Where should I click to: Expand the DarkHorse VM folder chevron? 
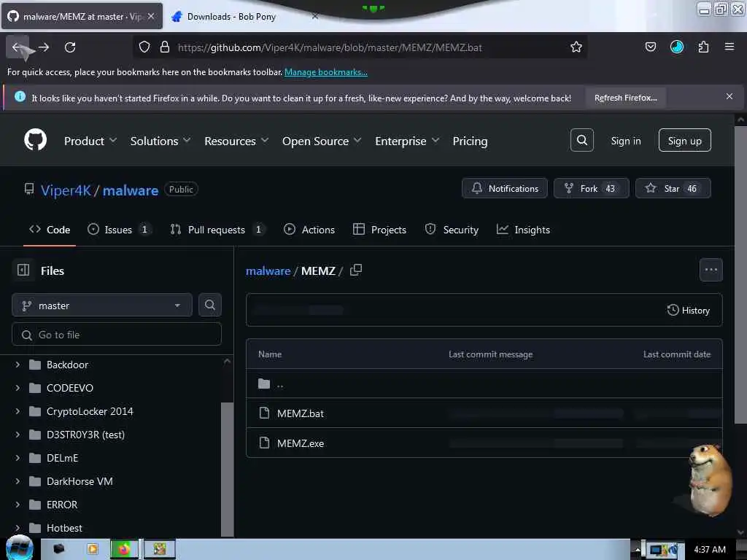point(18,481)
